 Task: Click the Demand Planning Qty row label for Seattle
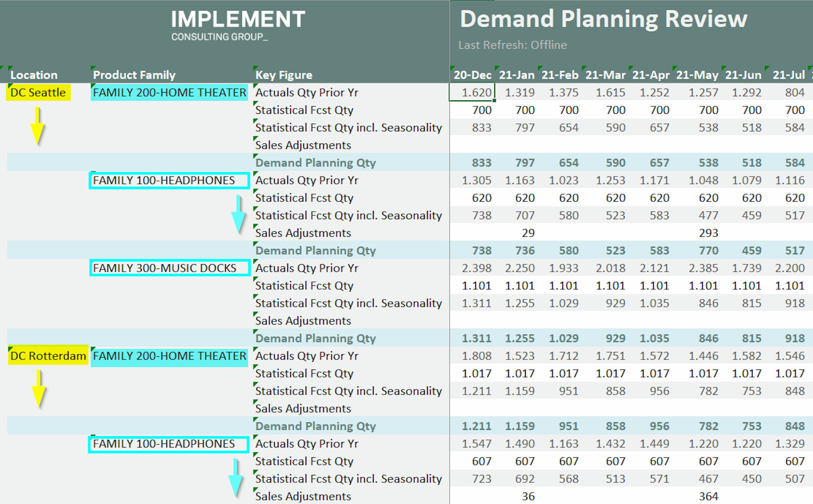[x=315, y=163]
